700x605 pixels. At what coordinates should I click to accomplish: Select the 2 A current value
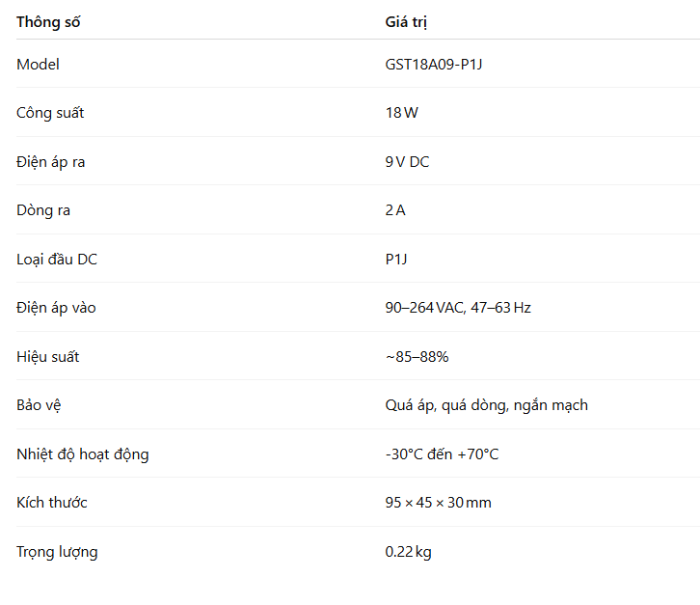click(395, 210)
